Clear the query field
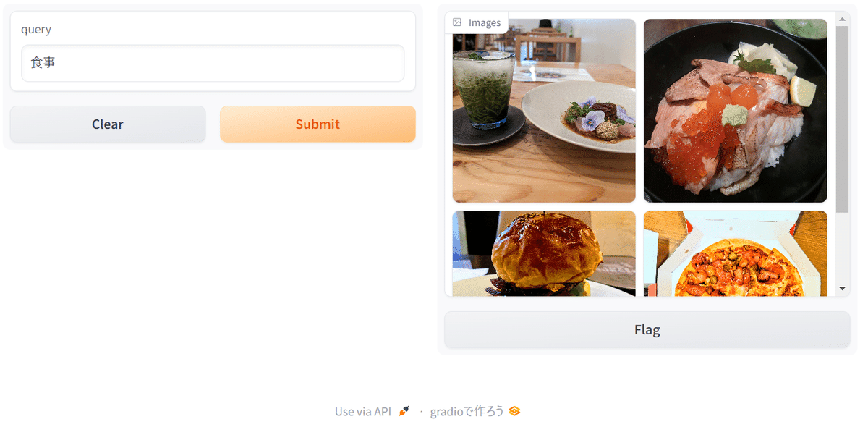 point(108,124)
